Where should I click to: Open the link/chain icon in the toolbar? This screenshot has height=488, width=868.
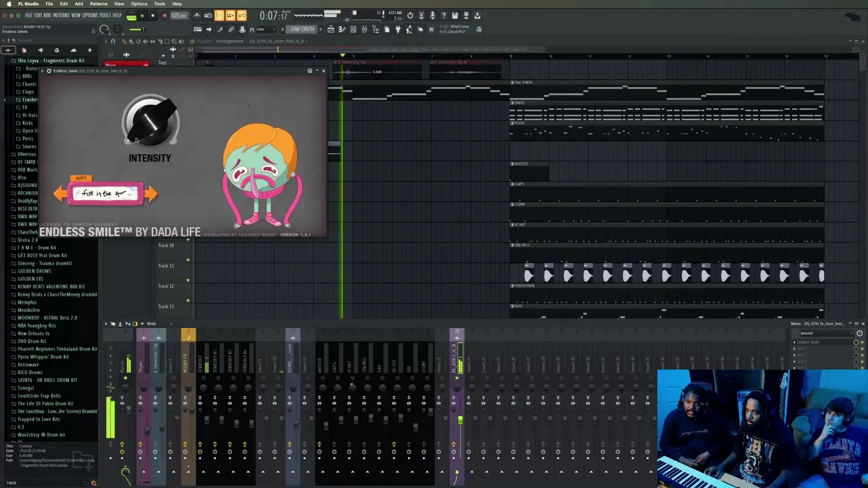coord(231,29)
